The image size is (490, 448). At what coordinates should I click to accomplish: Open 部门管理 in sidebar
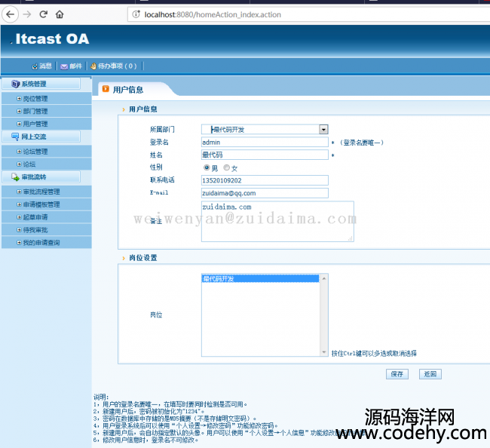35,112
